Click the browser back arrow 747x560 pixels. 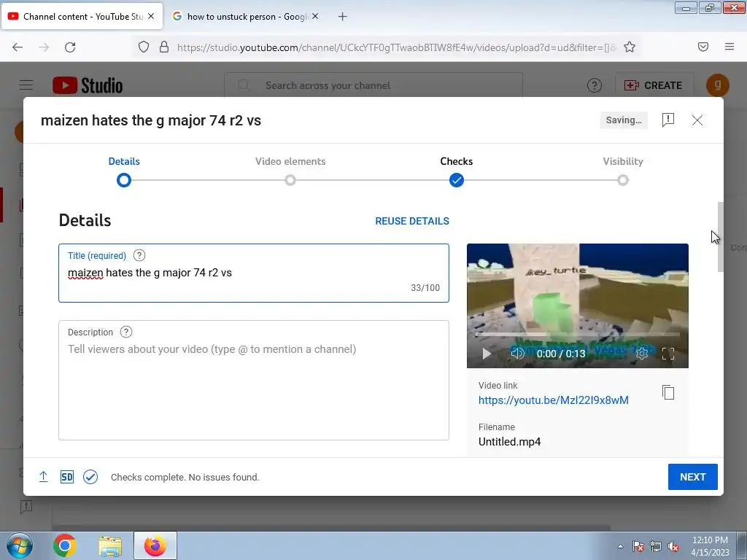pos(18,47)
